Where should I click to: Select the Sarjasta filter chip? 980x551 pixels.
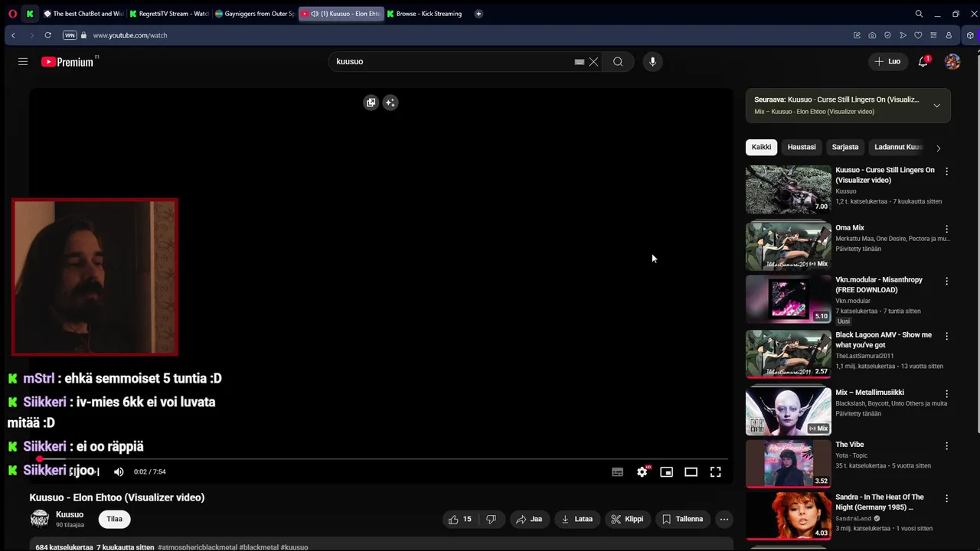(845, 147)
